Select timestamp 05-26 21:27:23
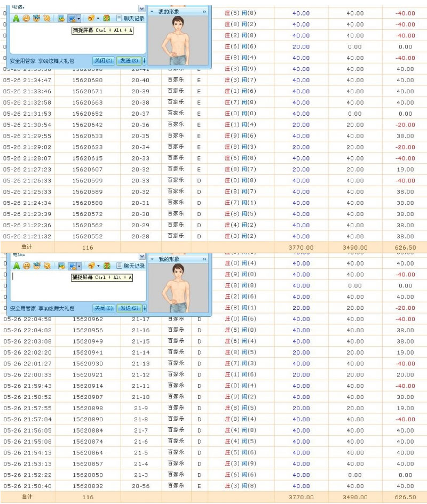 pyautogui.click(x=27, y=170)
